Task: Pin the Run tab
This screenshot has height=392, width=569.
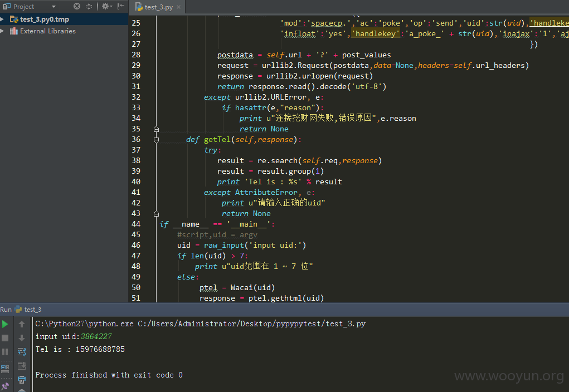Action: point(5,386)
